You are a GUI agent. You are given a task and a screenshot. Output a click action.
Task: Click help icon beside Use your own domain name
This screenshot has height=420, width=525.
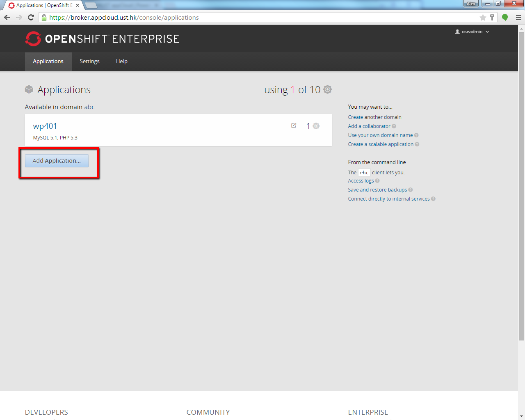[x=416, y=135]
